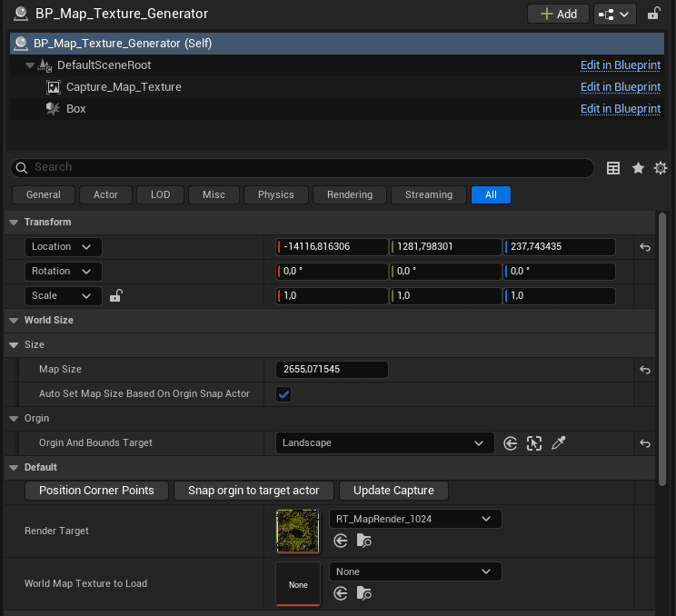
Task: Open Edit in Blueprint for Box
Action: (620, 109)
